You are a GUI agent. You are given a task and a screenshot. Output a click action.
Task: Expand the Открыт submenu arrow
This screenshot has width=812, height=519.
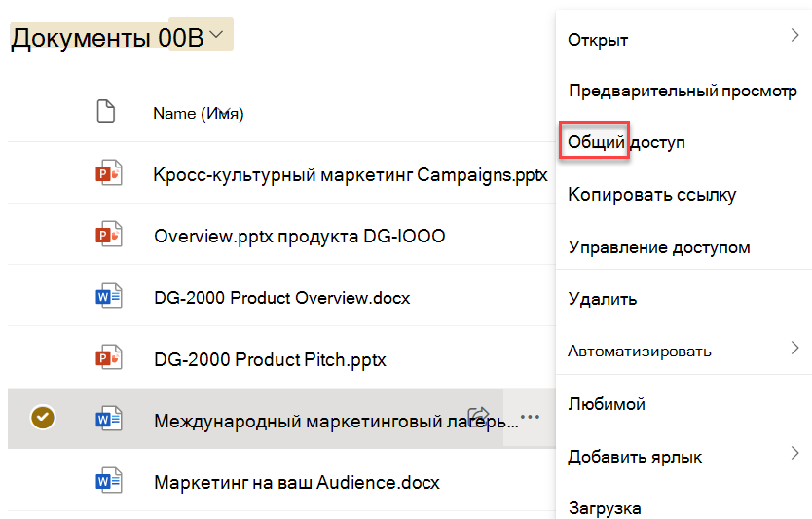coord(794,35)
